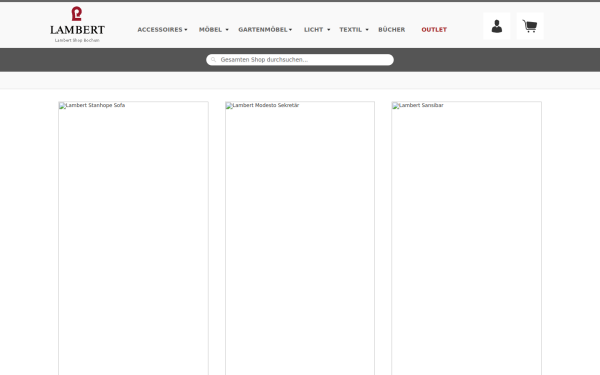Open the red Outlet menu item
Image resolution: width=600 pixels, height=375 pixels.
tap(434, 29)
